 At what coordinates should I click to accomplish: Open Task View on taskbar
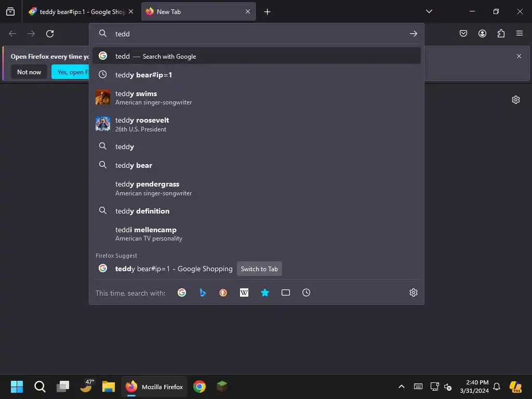(x=63, y=387)
